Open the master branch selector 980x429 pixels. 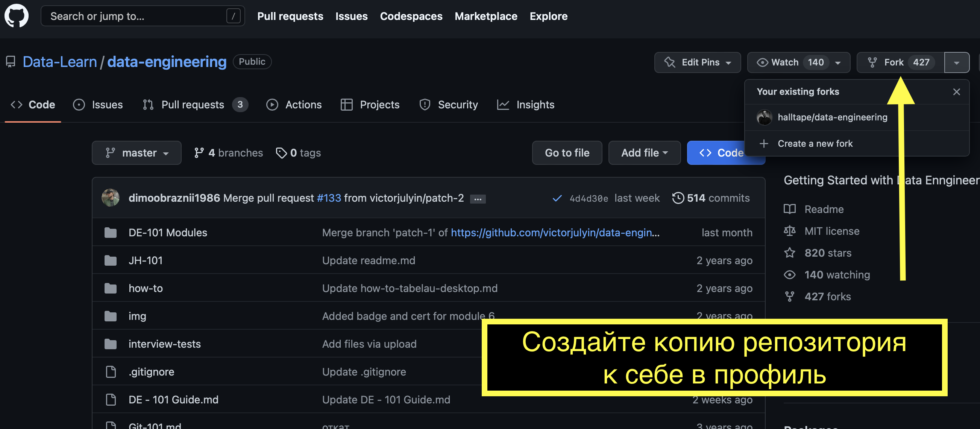[x=137, y=153]
